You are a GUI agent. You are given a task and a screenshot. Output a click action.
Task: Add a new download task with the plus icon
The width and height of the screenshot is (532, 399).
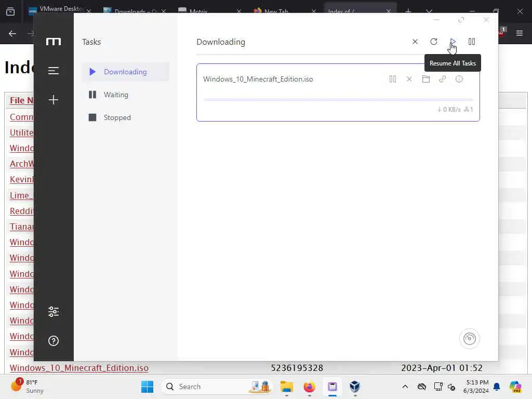tap(54, 100)
